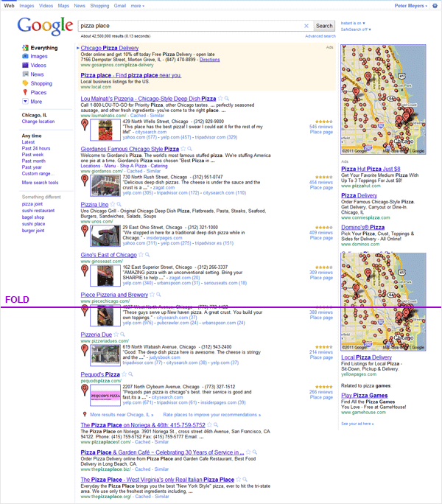Open the 'more' dropdown in top navigation
Image resolution: width=442 pixels, height=504 pixels.
[137, 6]
